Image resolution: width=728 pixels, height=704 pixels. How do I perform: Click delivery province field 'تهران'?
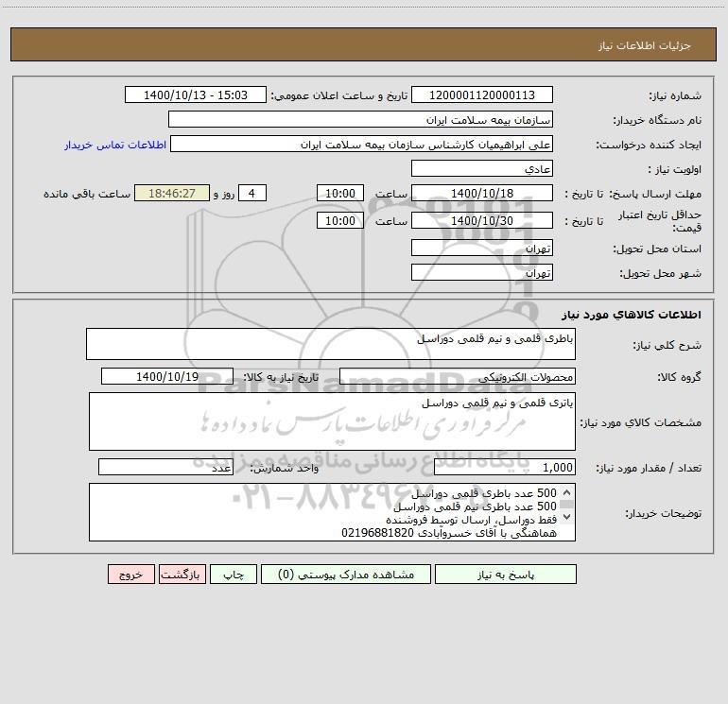(482, 248)
